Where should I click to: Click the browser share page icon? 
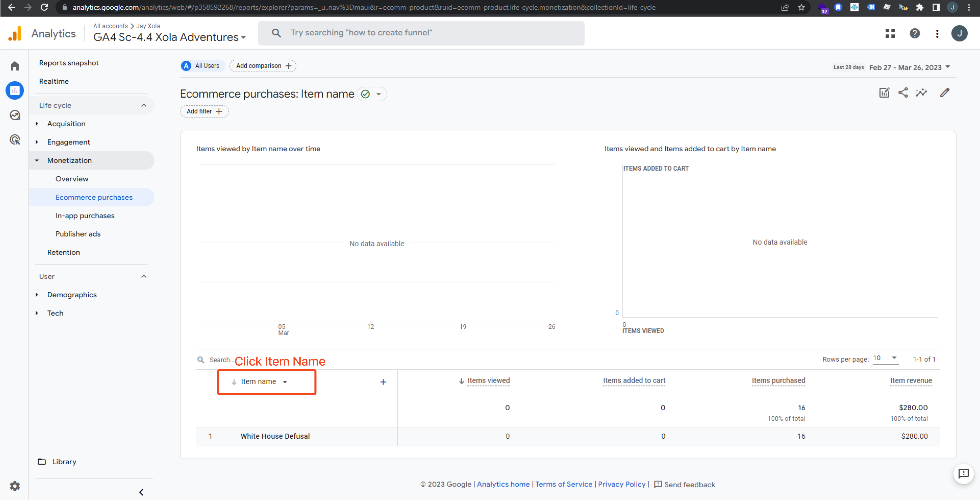click(785, 7)
